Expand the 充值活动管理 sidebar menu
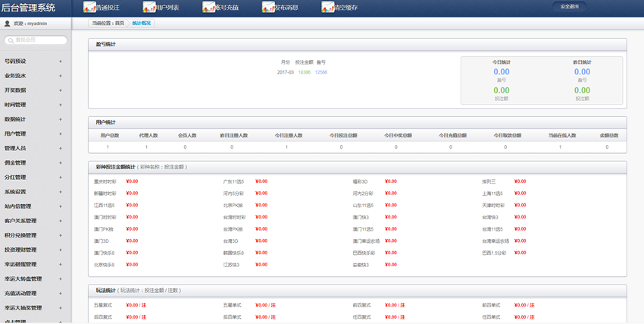 [x=33, y=293]
